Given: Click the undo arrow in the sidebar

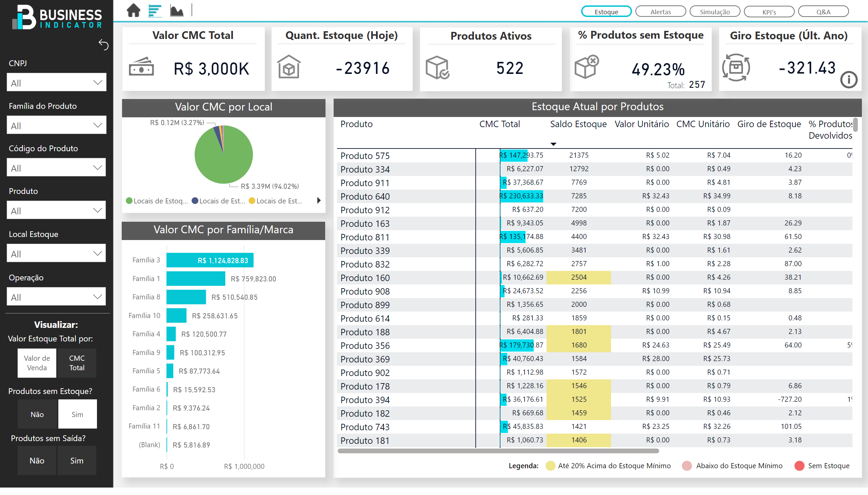Looking at the screenshot, I should [103, 44].
